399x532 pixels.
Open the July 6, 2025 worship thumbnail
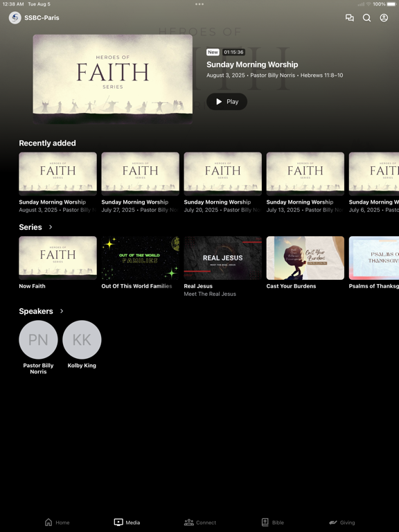click(x=374, y=174)
